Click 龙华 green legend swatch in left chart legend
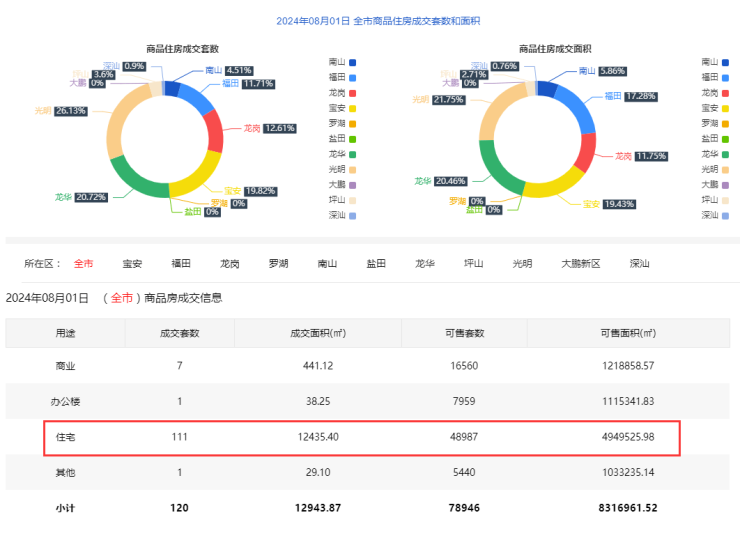The width and height of the screenshot is (740, 538). point(353,153)
